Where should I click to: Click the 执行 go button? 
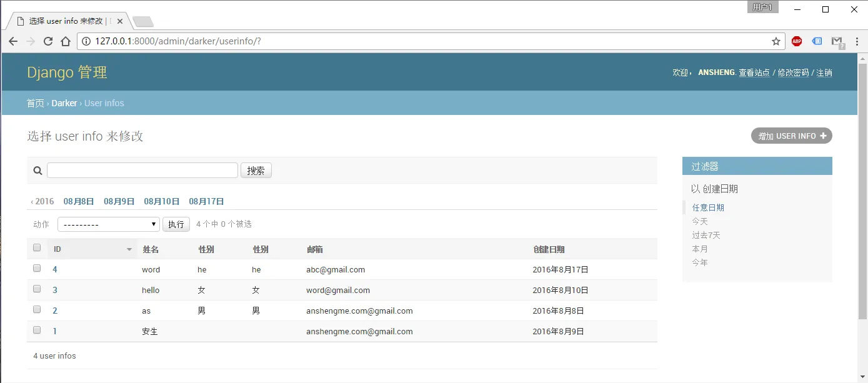176,224
